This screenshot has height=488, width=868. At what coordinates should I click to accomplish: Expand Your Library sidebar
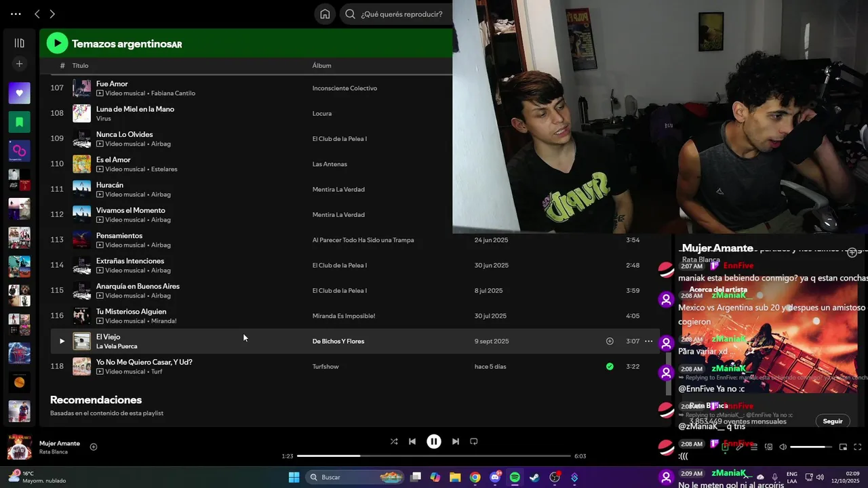pyautogui.click(x=19, y=43)
